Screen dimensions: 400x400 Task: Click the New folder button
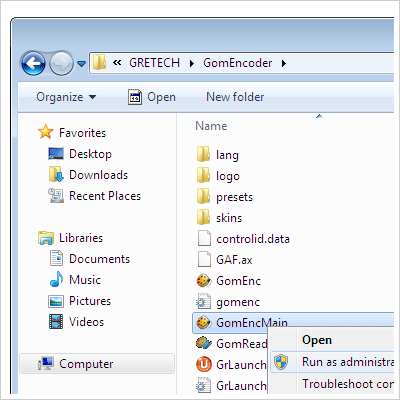pyautogui.click(x=235, y=97)
